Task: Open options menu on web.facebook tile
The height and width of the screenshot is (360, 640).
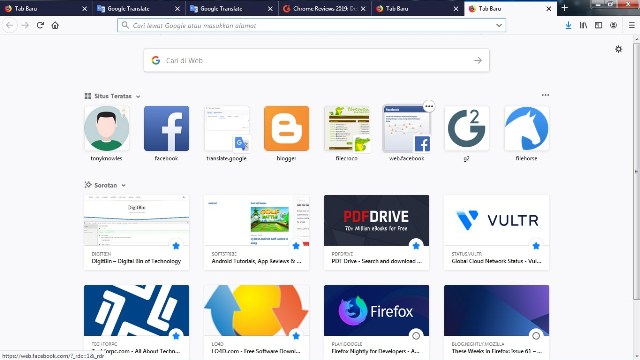Action: click(x=429, y=107)
